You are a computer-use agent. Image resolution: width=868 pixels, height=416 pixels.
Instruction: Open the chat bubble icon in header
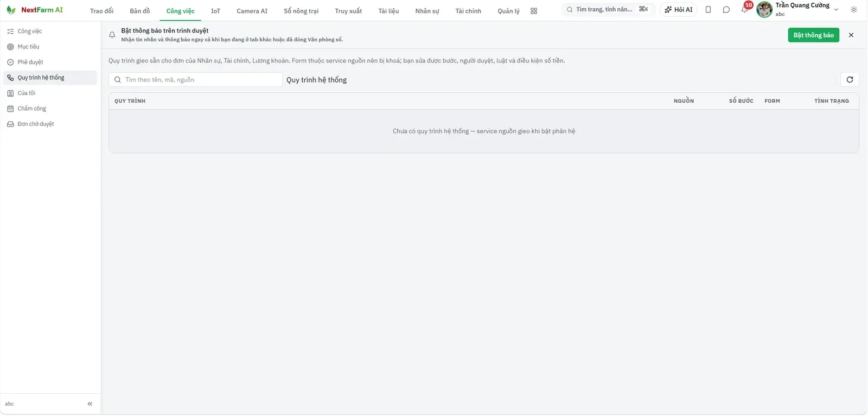pyautogui.click(x=726, y=10)
